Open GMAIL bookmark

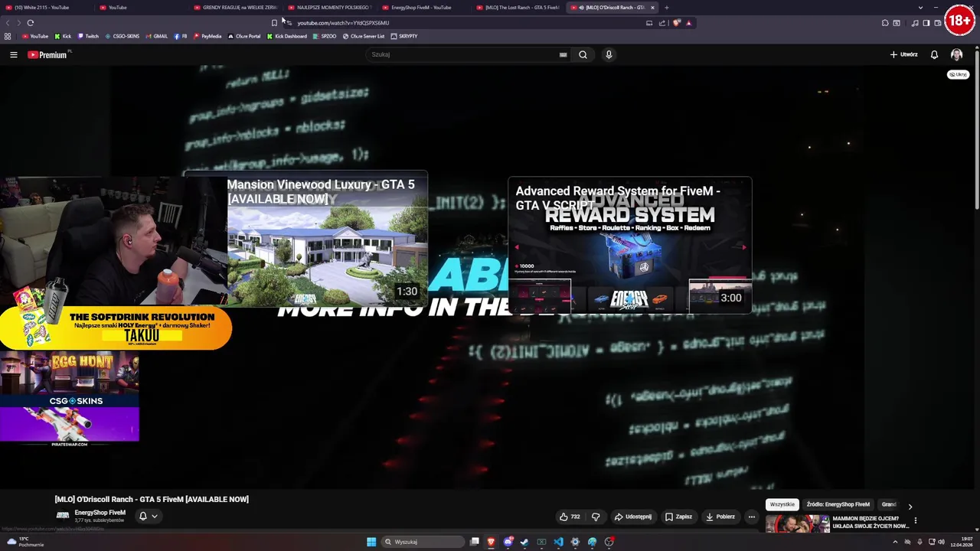156,36
